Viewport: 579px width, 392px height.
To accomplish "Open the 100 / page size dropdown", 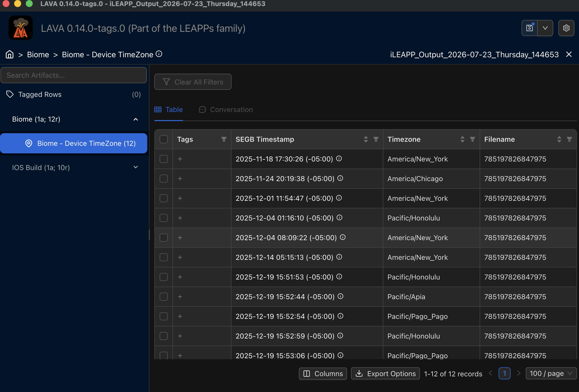I will tap(551, 374).
